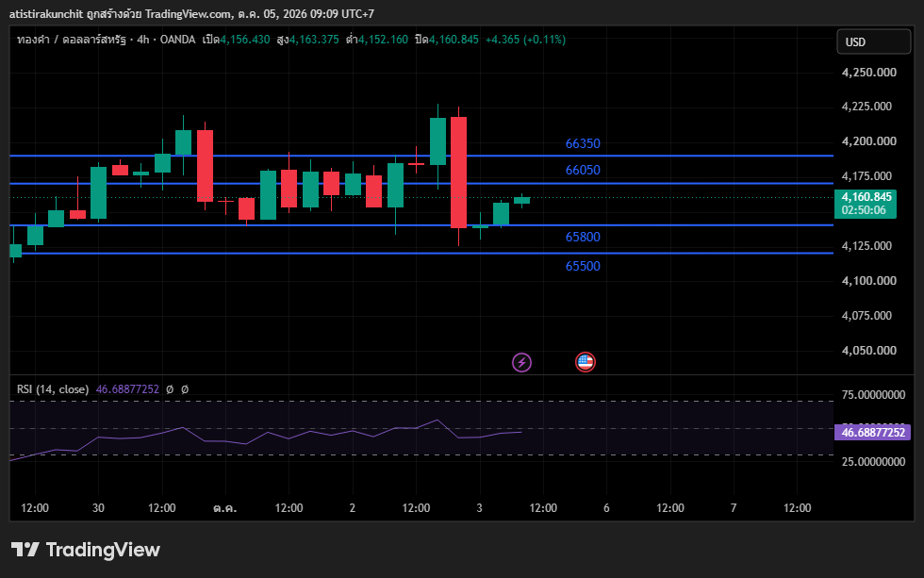Click the 75.00000000 RSI axis label
This screenshot has height=578, width=924.
coord(873,395)
